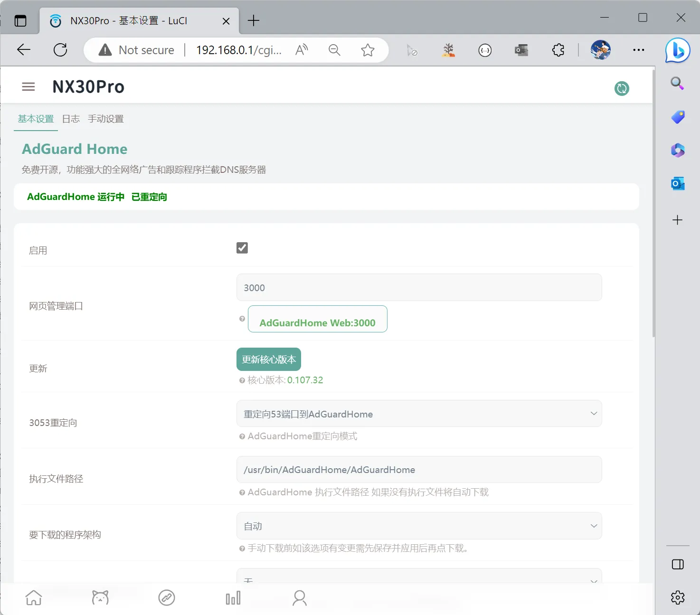Open sidebar settings gear icon
This screenshot has height=615, width=700.
(678, 597)
